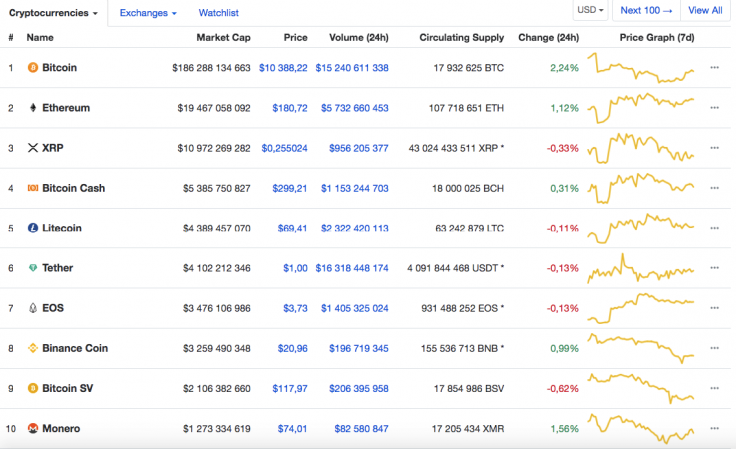Click the Monero logo icon
736x449 pixels.
tap(33, 428)
